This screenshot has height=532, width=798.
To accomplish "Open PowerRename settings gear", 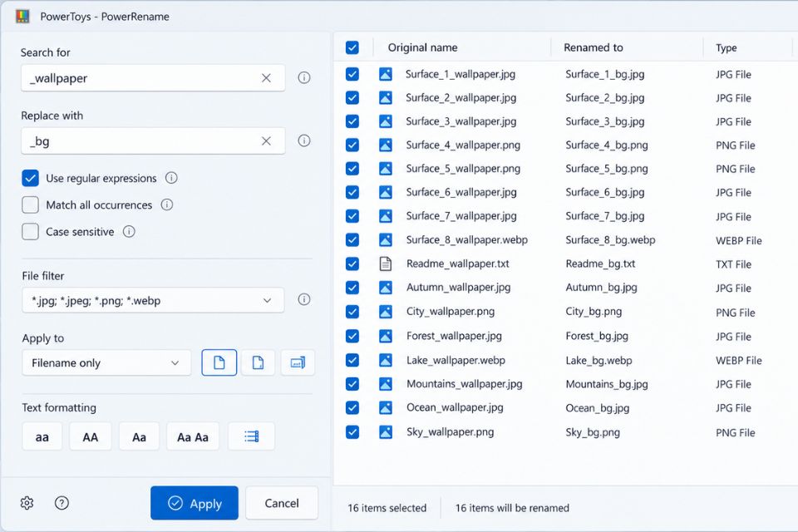I will click(x=27, y=503).
